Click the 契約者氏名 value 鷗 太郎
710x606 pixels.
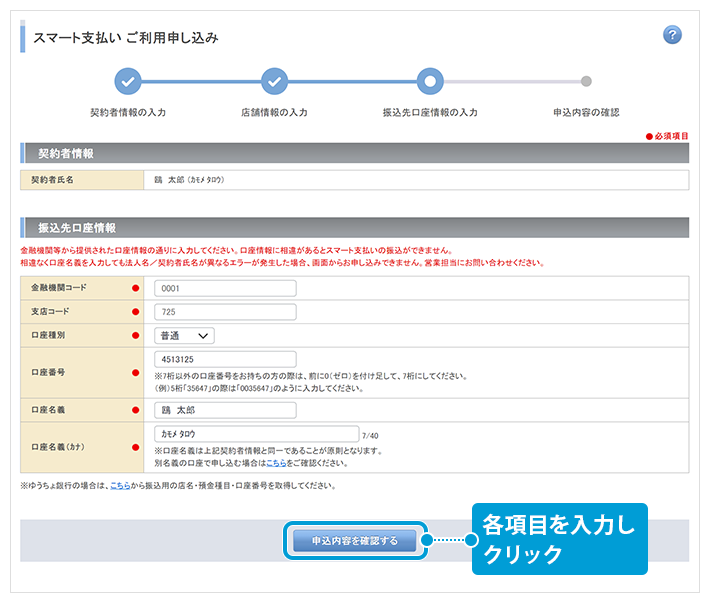188,180
